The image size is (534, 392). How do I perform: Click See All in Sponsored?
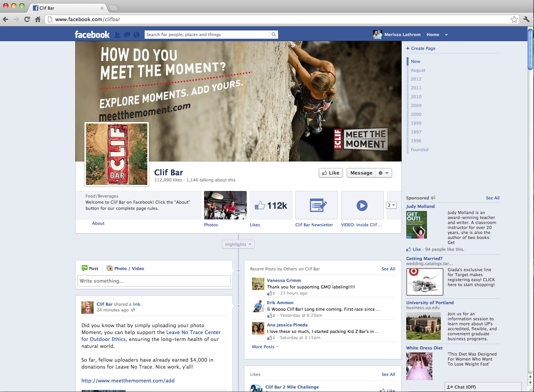coord(493,198)
